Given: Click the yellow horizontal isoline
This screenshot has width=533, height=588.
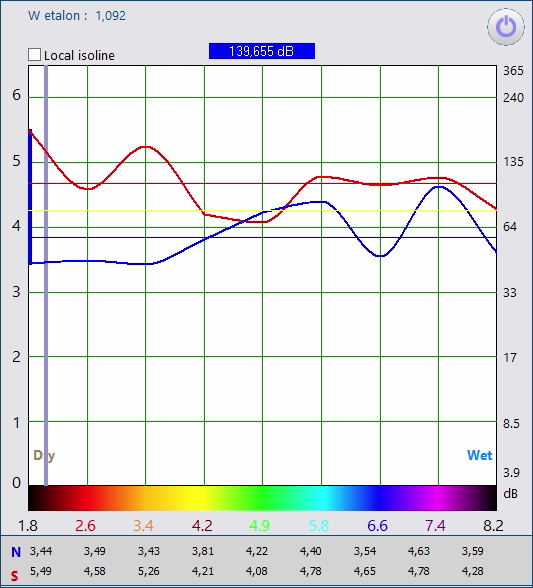Looking at the screenshot, I should click(x=263, y=211).
